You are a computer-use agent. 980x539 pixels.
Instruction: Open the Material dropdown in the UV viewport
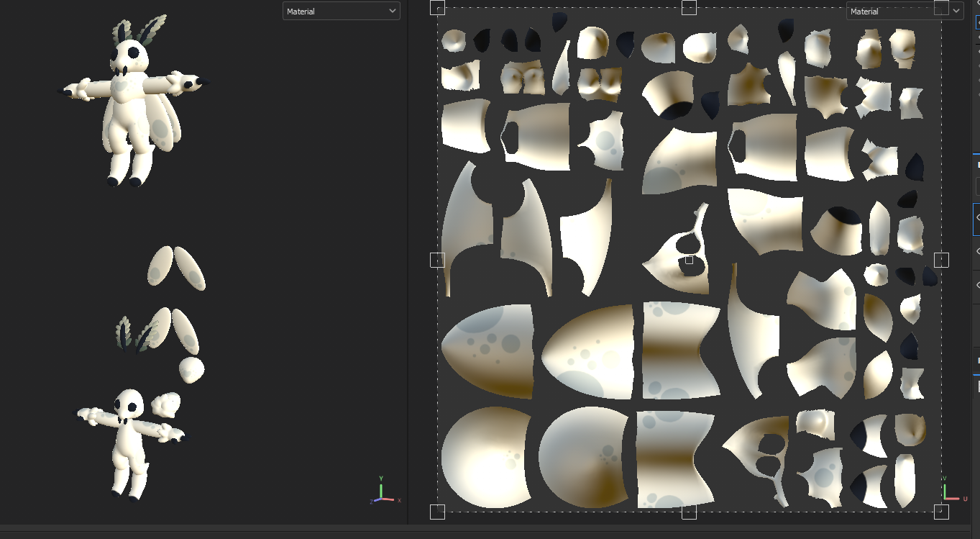[x=905, y=11]
